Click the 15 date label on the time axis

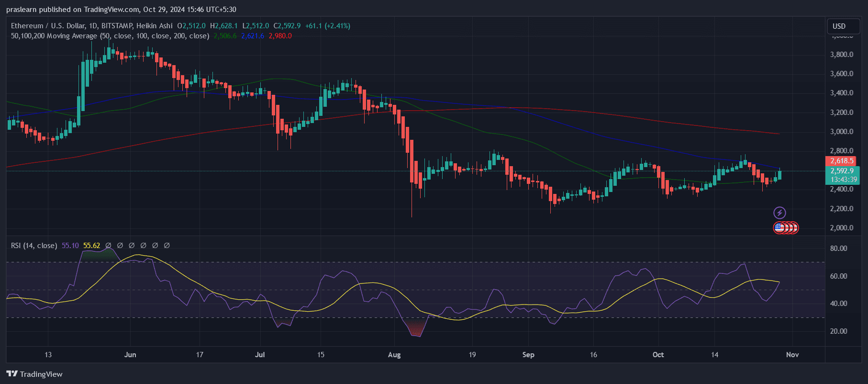click(321, 355)
